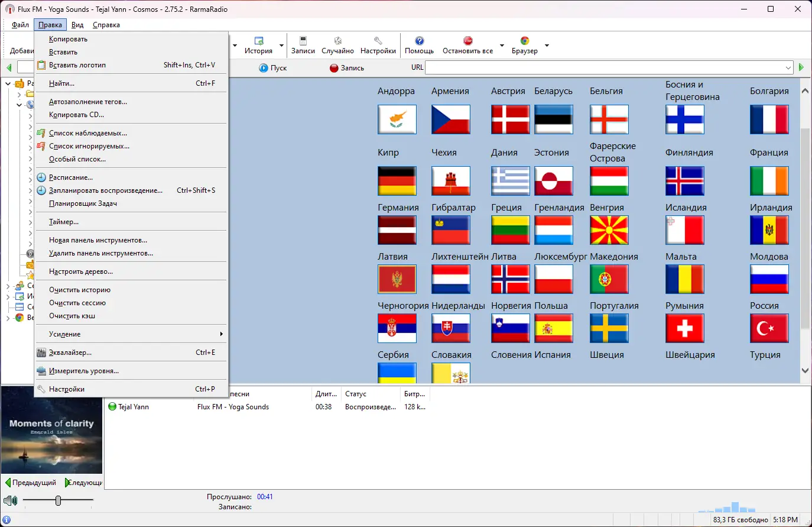Screen dimensions: 812x527
Task: Select the Ireland flag icon
Action: (769, 181)
